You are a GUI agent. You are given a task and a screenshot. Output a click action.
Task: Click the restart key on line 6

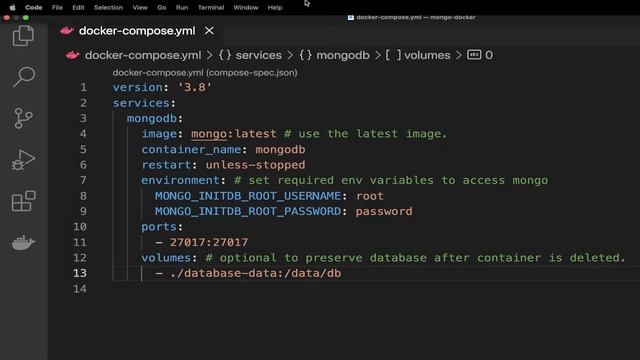166,165
